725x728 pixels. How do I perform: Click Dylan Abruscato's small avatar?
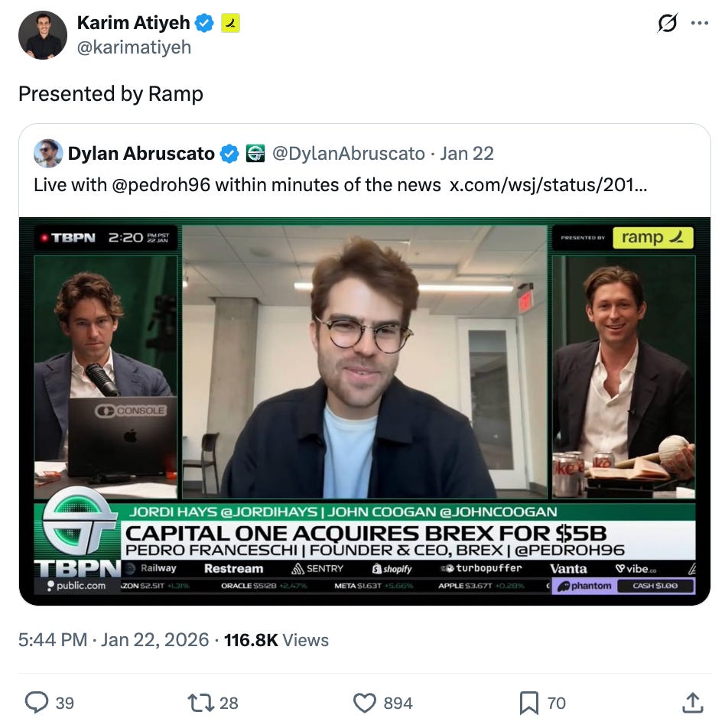point(48,153)
